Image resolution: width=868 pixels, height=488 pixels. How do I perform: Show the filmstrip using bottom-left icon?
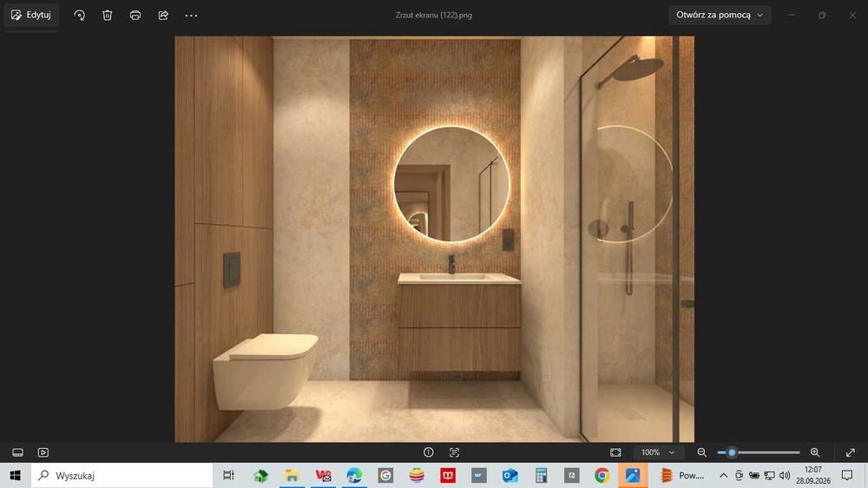point(17,452)
